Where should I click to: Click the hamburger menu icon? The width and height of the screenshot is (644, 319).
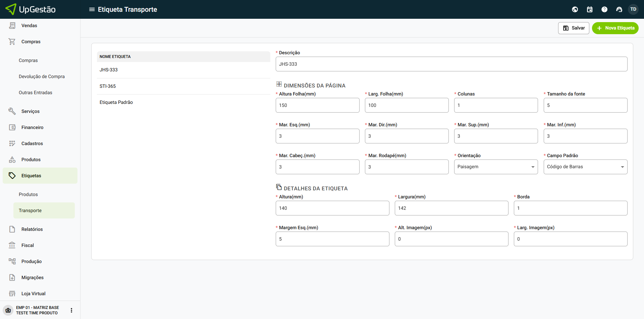tap(92, 9)
